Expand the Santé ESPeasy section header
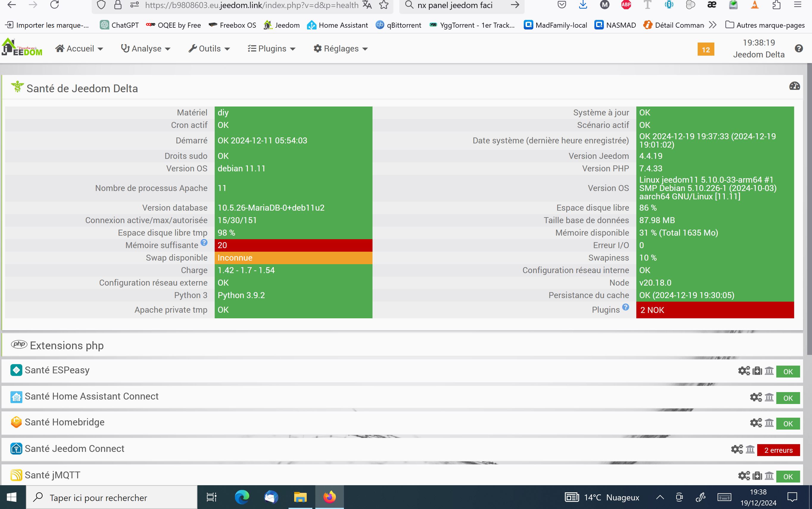Viewport: 812px width, 509px height. (x=402, y=370)
